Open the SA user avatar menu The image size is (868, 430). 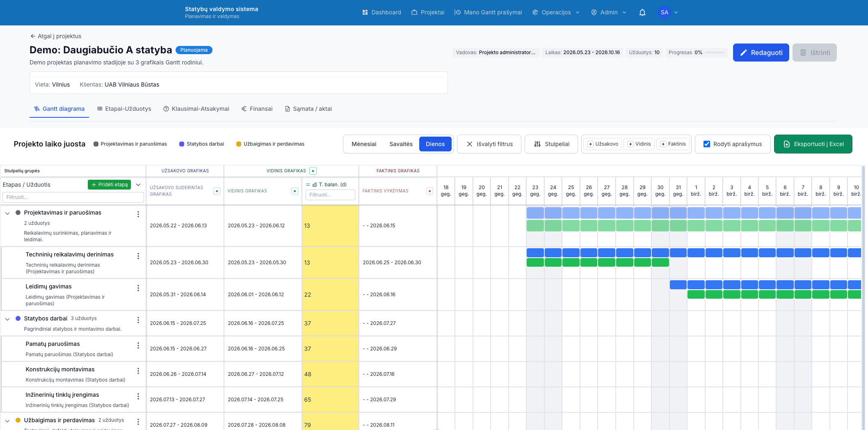click(x=668, y=12)
